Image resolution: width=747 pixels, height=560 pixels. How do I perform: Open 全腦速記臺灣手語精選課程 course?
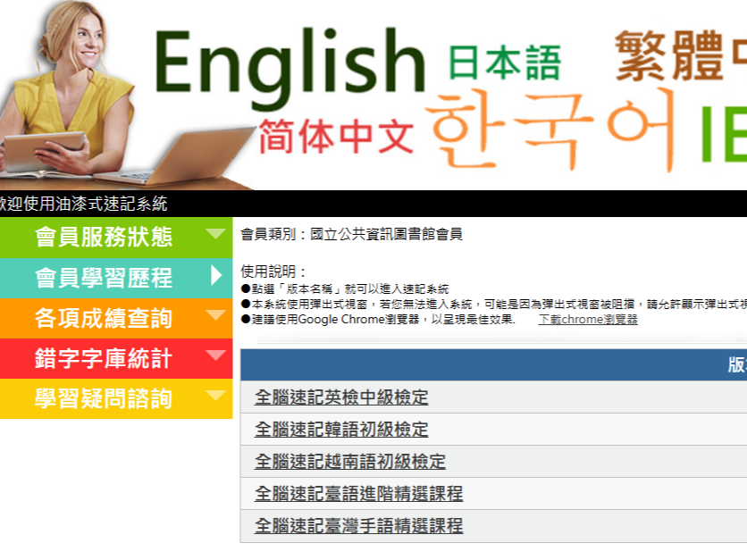(x=358, y=526)
